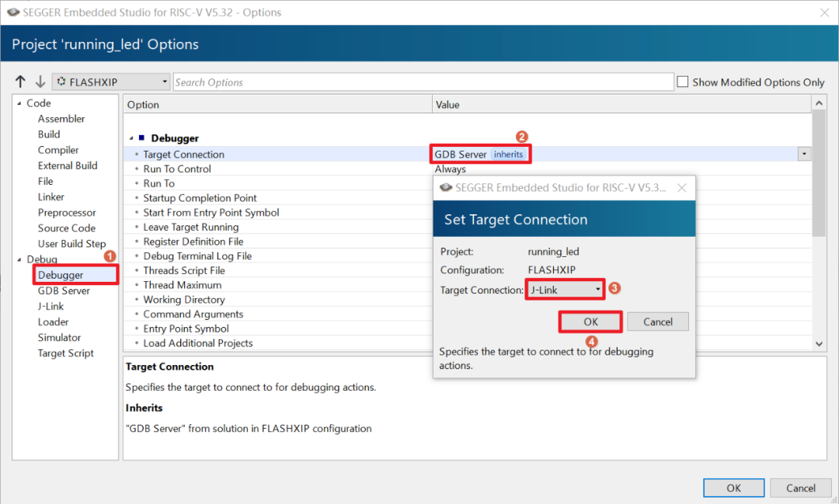Collapse the Code tree group
The width and height of the screenshot is (839, 504).
(19, 103)
